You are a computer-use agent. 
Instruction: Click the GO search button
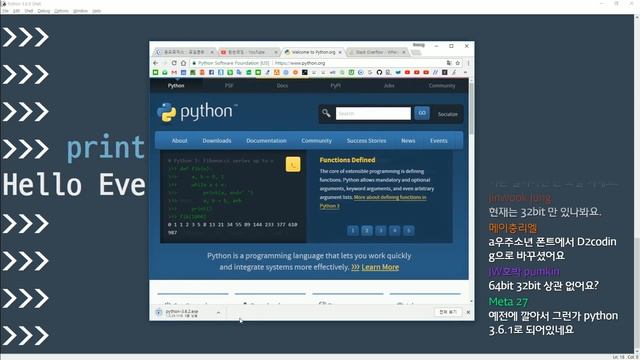[422, 113]
